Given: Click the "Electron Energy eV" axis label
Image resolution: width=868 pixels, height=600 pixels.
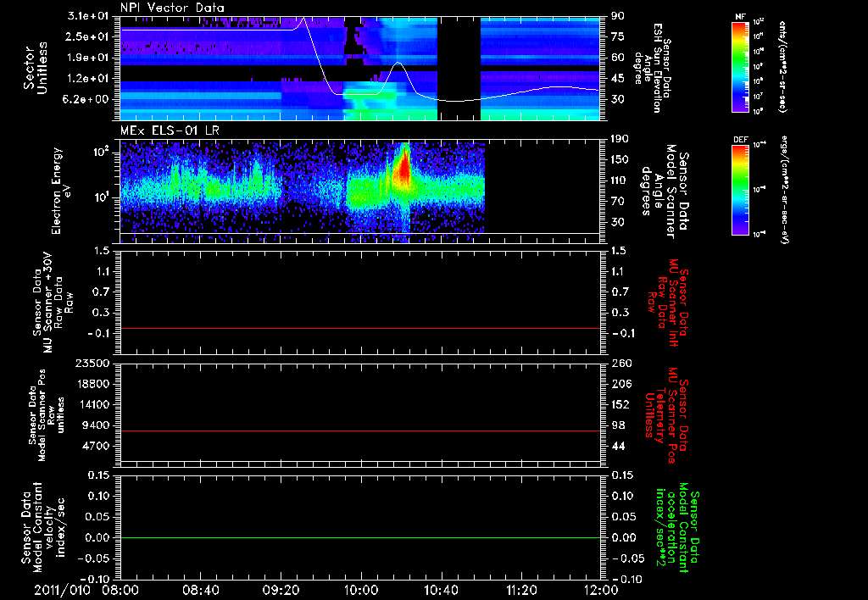Looking at the screenshot, I should point(61,191).
